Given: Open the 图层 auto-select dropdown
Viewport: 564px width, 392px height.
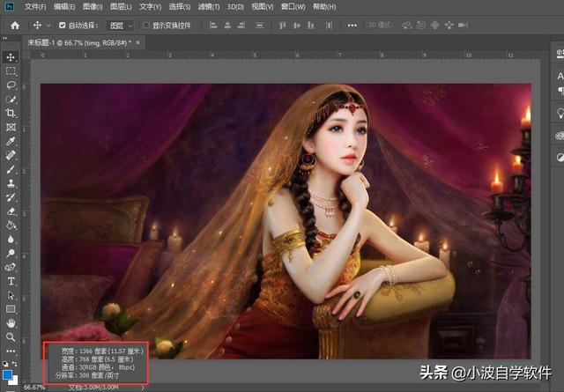Looking at the screenshot, I should pyautogui.click(x=120, y=26).
